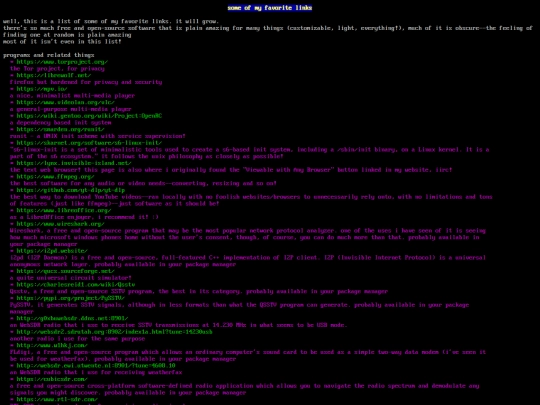This screenshot has height=405, width=540.
Task: Open the i2pd.website link
Action: click(52, 251)
